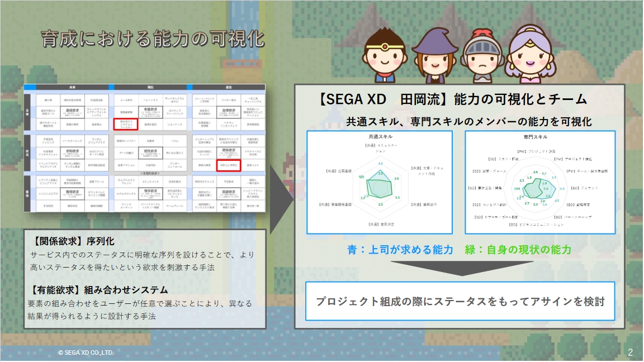Screen dimensions: 644x362
Task: Select the heading 【関係欲求】序列化
Action: tap(72, 241)
